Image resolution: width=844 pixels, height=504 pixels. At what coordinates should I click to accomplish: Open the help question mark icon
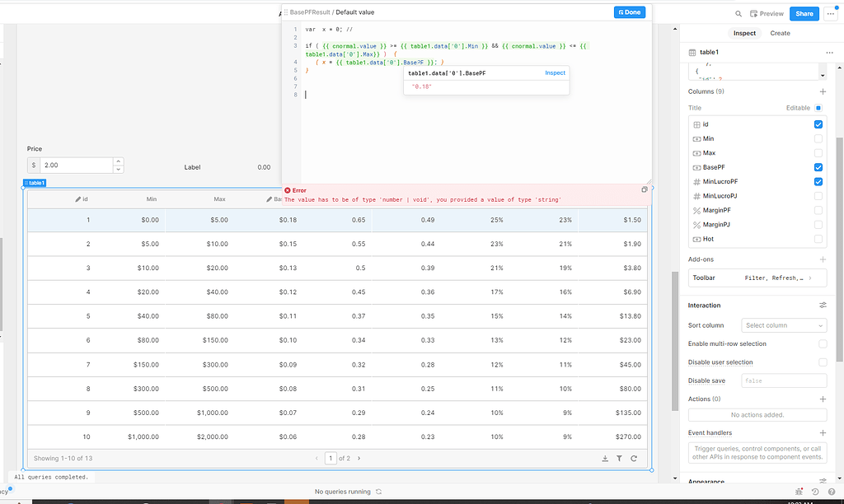coord(830,492)
